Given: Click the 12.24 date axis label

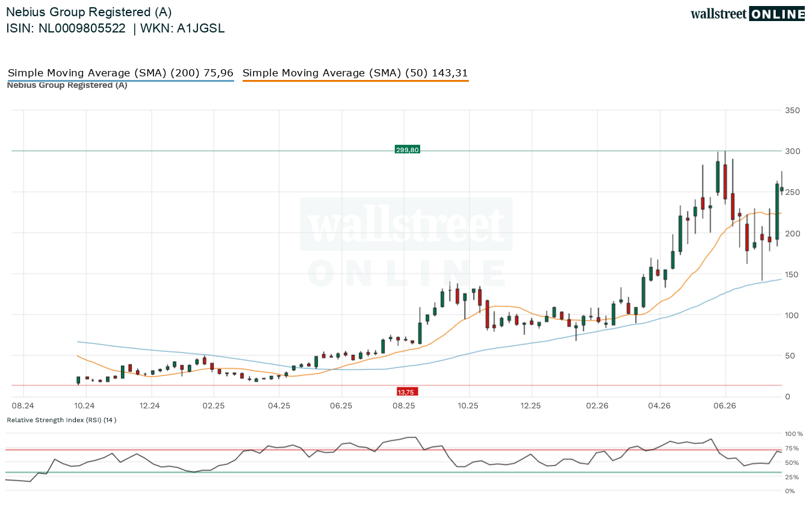Looking at the screenshot, I should click(x=149, y=406).
